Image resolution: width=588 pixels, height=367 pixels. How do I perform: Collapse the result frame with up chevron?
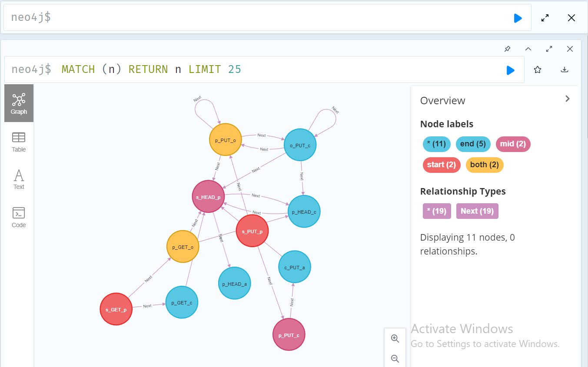528,49
